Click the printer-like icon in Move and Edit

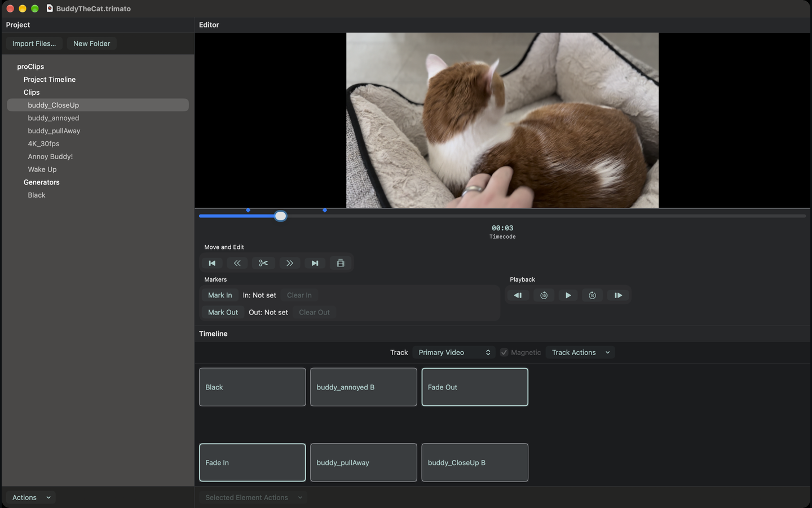click(341, 263)
